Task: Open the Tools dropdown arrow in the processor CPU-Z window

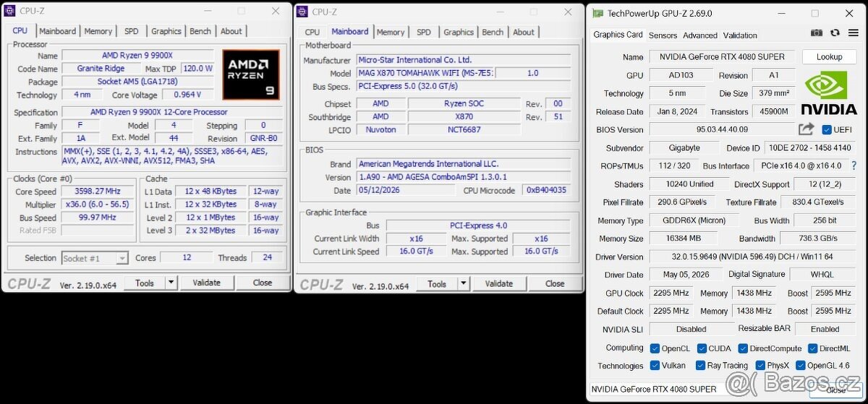Action: 171,283
